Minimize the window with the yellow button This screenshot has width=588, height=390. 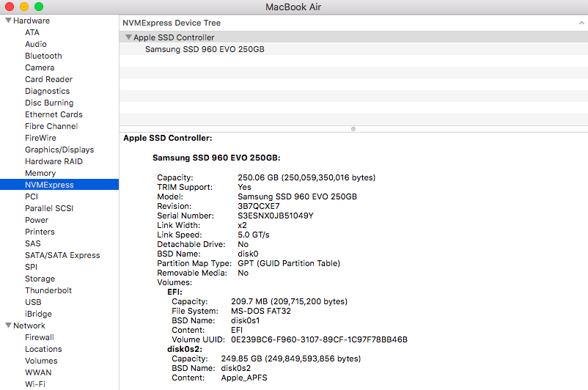tap(24, 7)
